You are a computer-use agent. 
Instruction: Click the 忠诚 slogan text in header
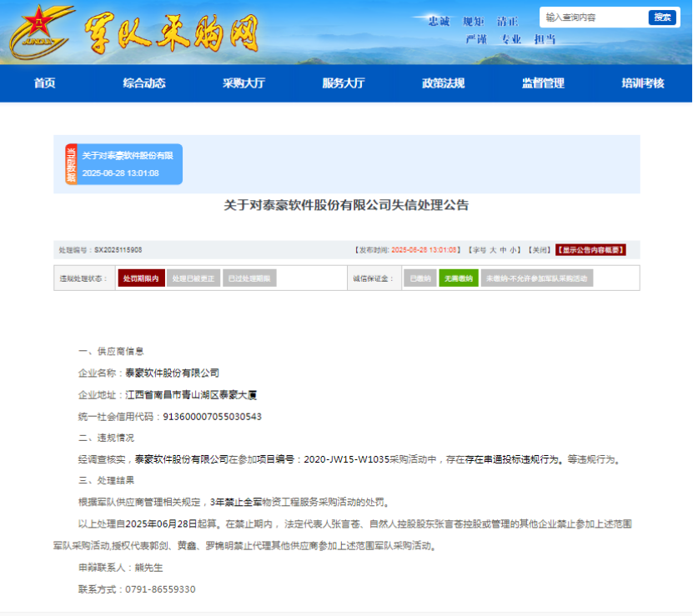[439, 21]
